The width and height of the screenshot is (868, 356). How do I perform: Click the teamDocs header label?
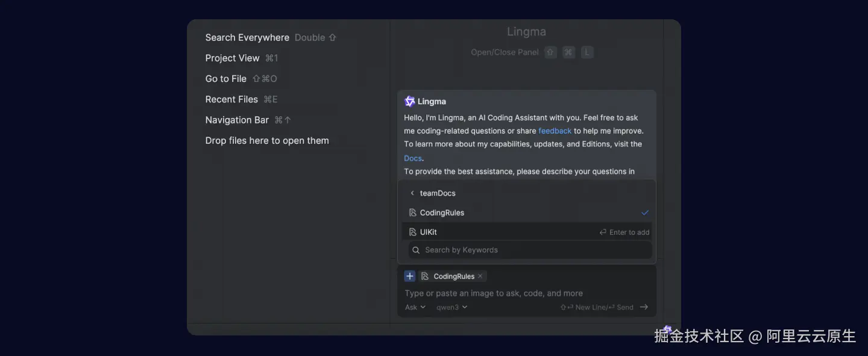click(438, 193)
